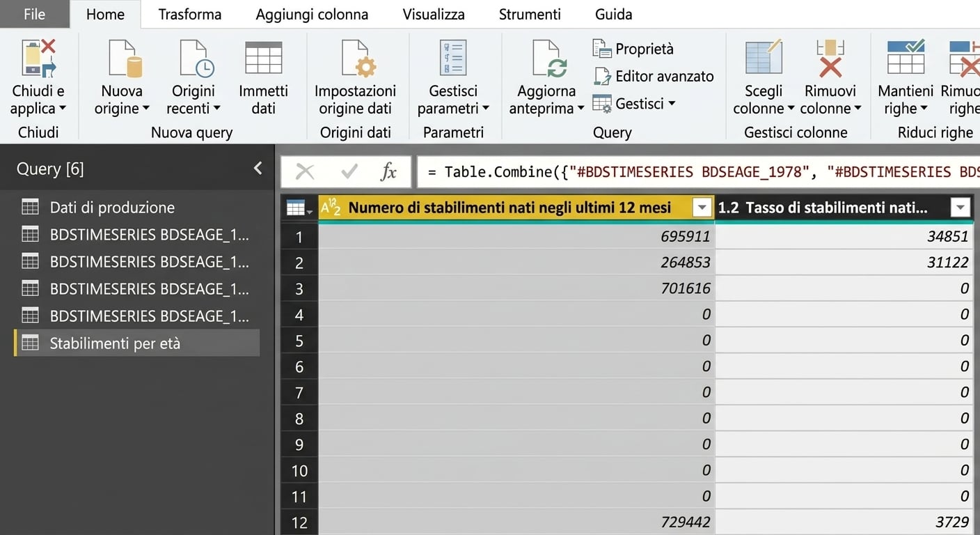
Task: Expand the Origini recenti dropdown arrow
Action: pos(216,109)
